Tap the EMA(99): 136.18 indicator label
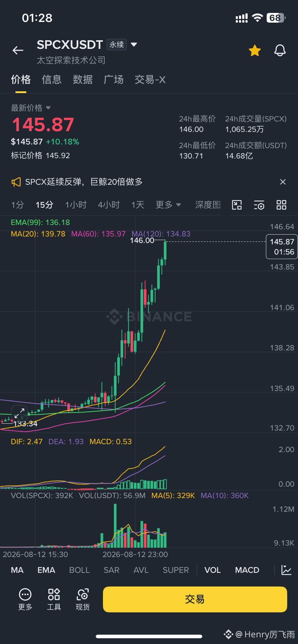Image resolution: width=298 pixels, height=644 pixels. 40,222
